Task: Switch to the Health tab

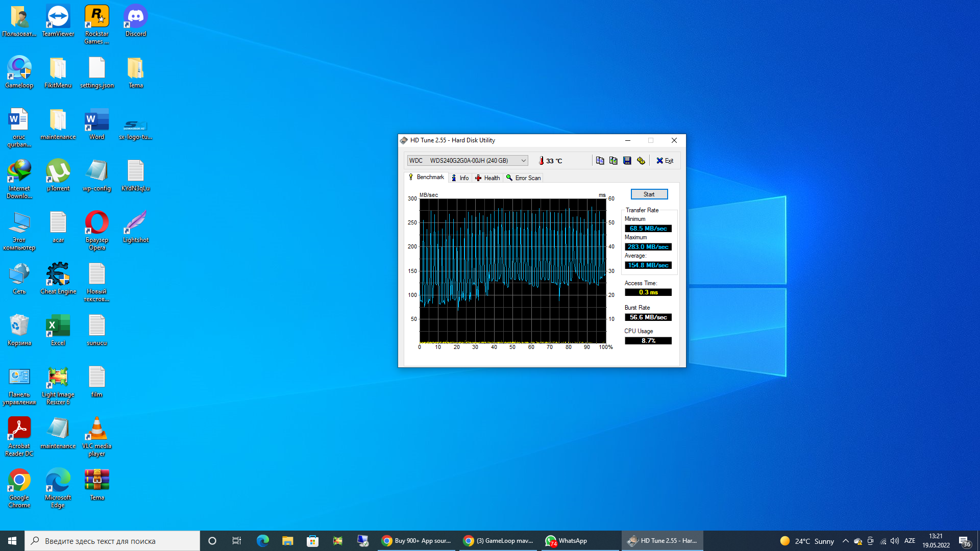Action: (487, 178)
